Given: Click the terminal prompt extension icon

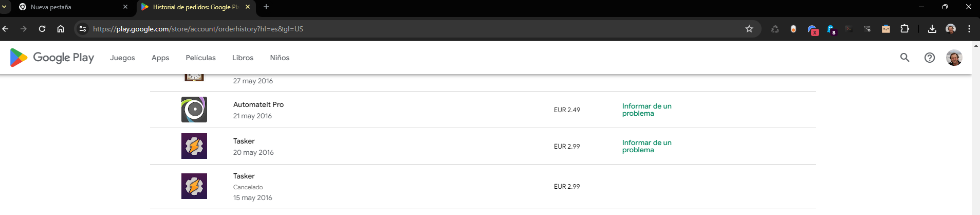Looking at the screenshot, I should point(849,29).
